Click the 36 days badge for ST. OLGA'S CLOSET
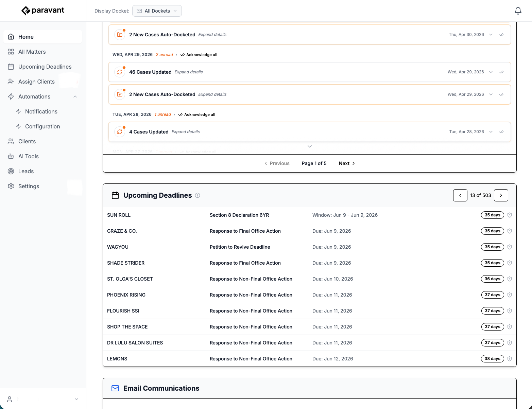Screen dimensions: 532x409 (x=493, y=279)
